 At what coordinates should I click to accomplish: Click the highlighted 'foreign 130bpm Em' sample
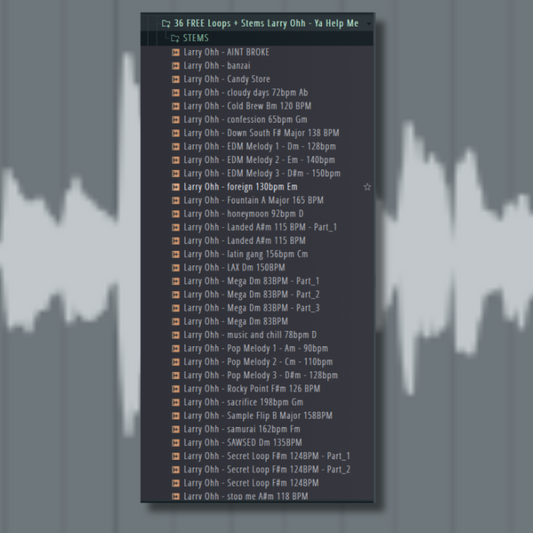pyautogui.click(x=241, y=187)
